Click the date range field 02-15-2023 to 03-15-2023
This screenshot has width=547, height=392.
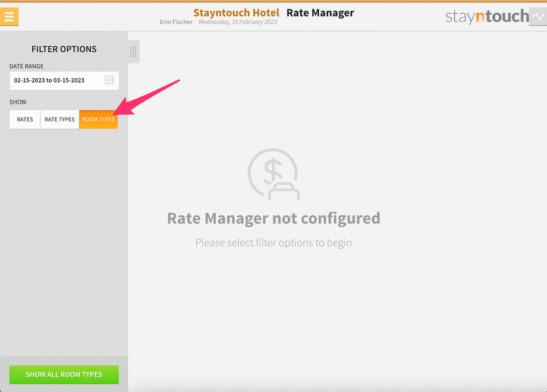64,81
